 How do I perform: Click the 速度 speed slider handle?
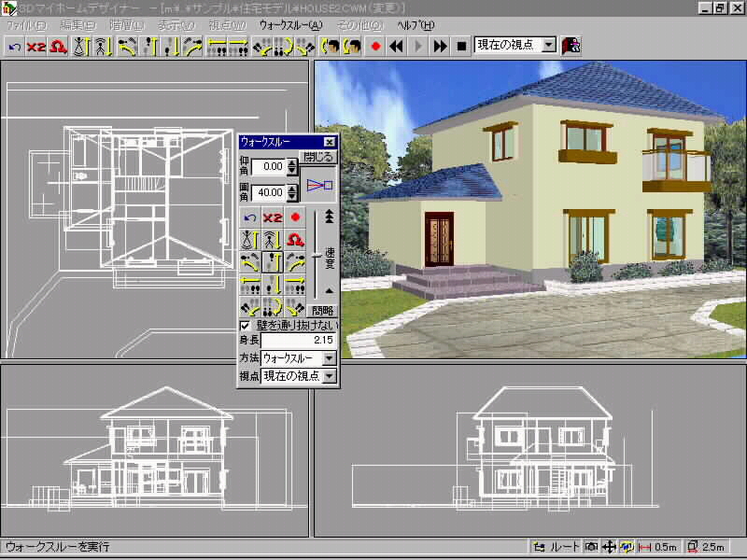pyautogui.click(x=316, y=256)
